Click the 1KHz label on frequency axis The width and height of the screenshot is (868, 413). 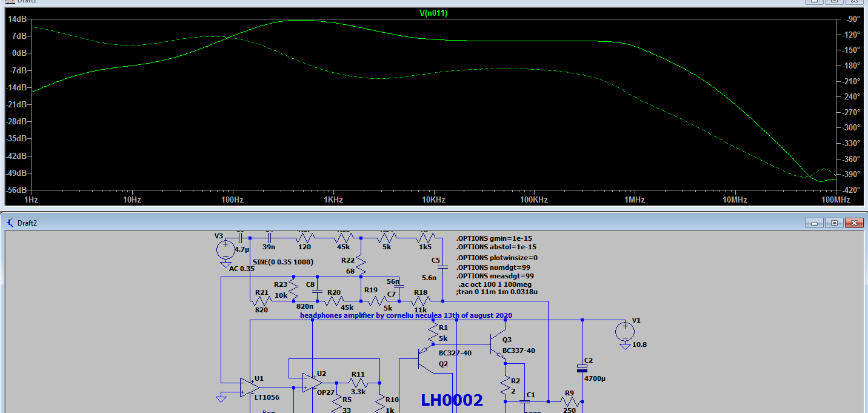point(332,200)
